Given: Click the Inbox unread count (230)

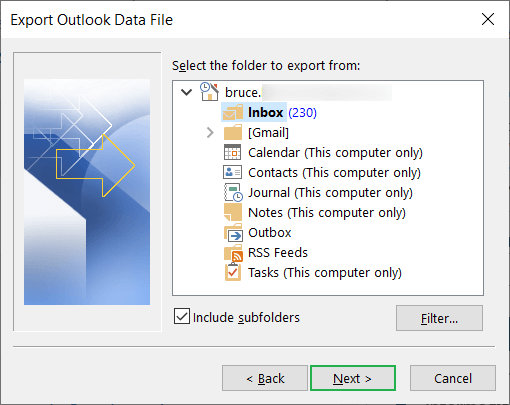Looking at the screenshot, I should 302,113.
